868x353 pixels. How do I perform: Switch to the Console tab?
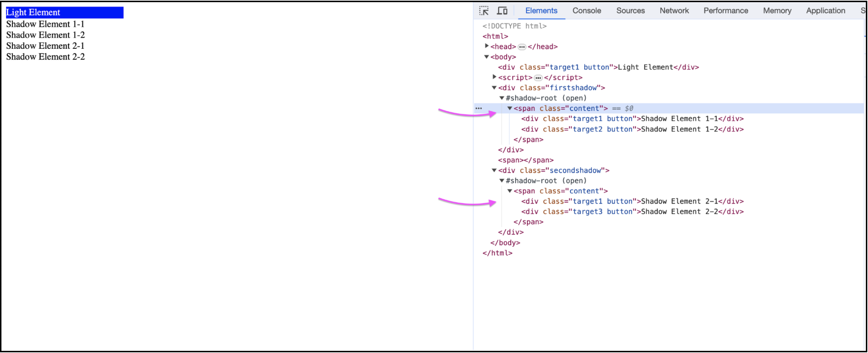587,11
